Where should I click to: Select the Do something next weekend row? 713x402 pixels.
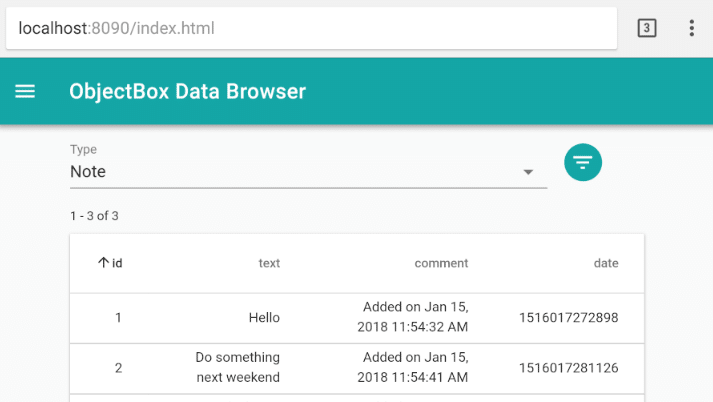click(357, 368)
